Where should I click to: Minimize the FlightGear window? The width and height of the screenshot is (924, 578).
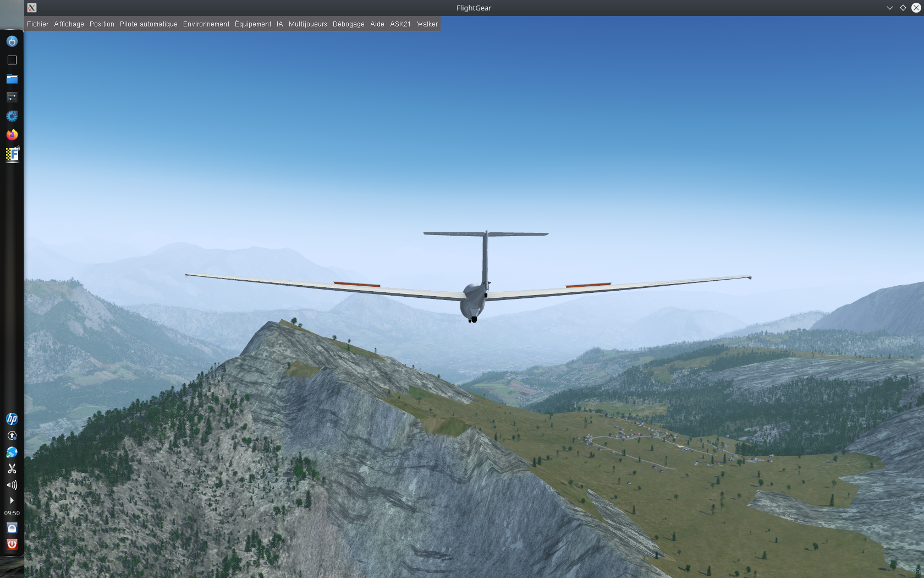(889, 8)
